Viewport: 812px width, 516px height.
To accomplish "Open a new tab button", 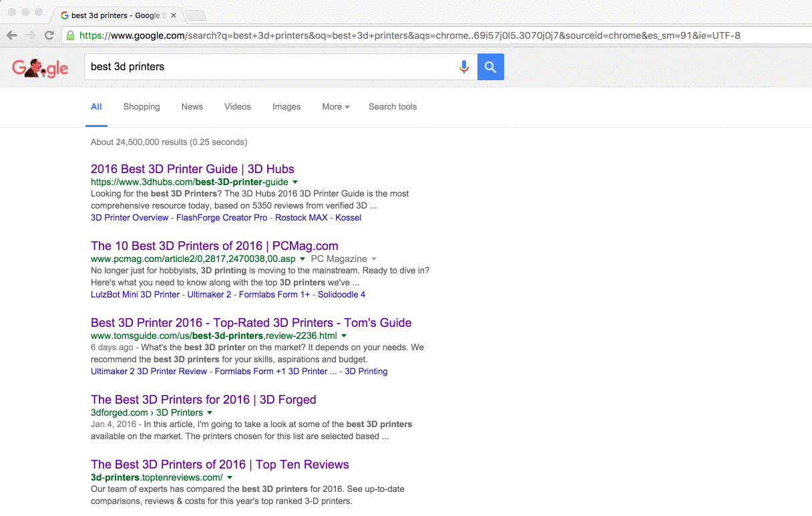I will [195, 15].
